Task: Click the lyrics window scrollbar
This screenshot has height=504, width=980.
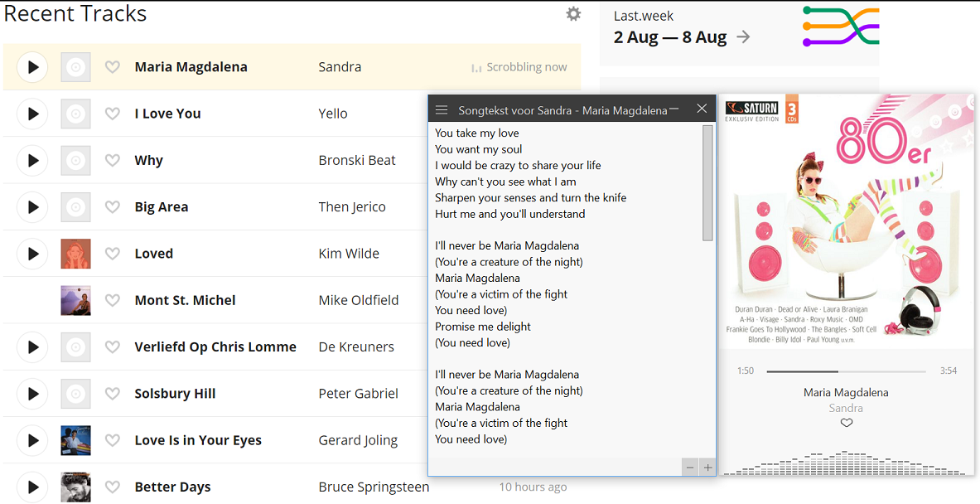Action: click(707, 183)
